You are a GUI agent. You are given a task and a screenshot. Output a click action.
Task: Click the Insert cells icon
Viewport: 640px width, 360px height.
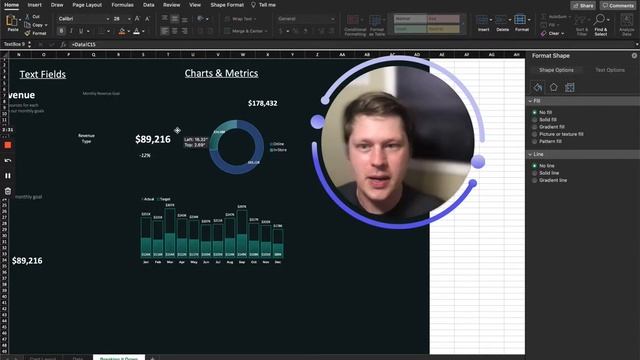tap(482, 20)
